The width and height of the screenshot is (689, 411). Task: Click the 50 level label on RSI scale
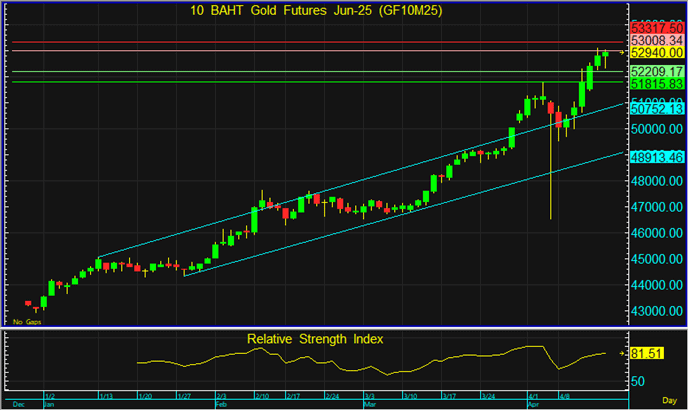[x=638, y=381]
